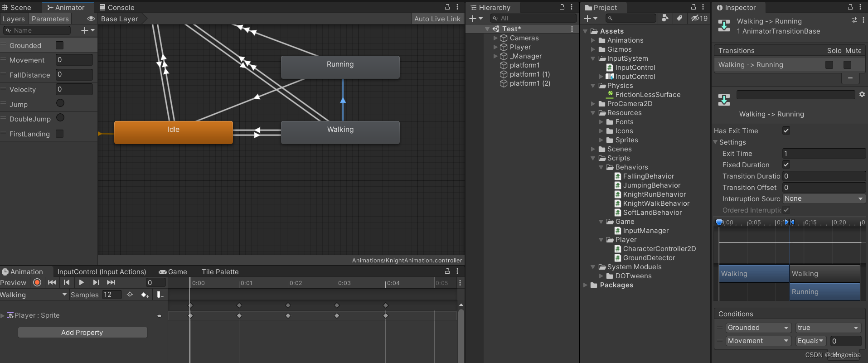Open the Animator panel kebab menu
Screen dimensions: 868x363
point(457,7)
